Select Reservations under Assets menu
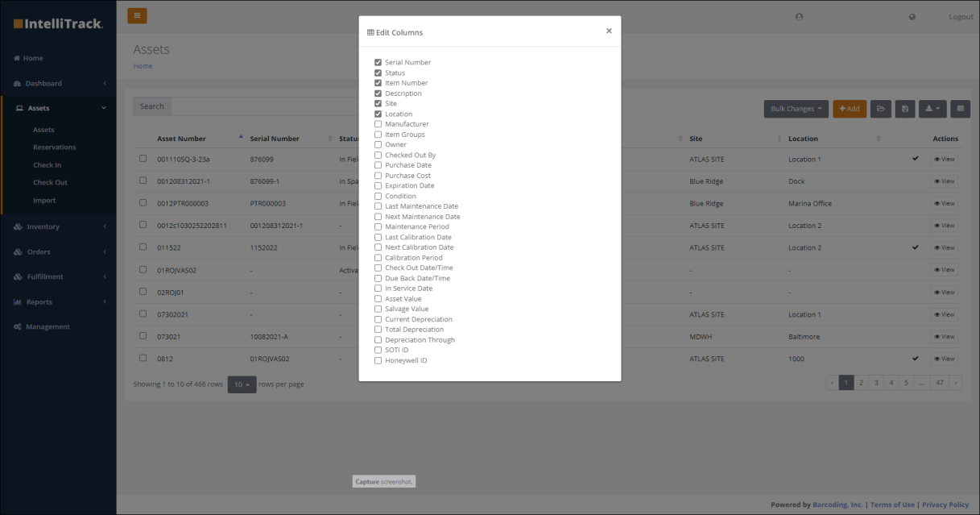This screenshot has width=980, height=515. 55,147
